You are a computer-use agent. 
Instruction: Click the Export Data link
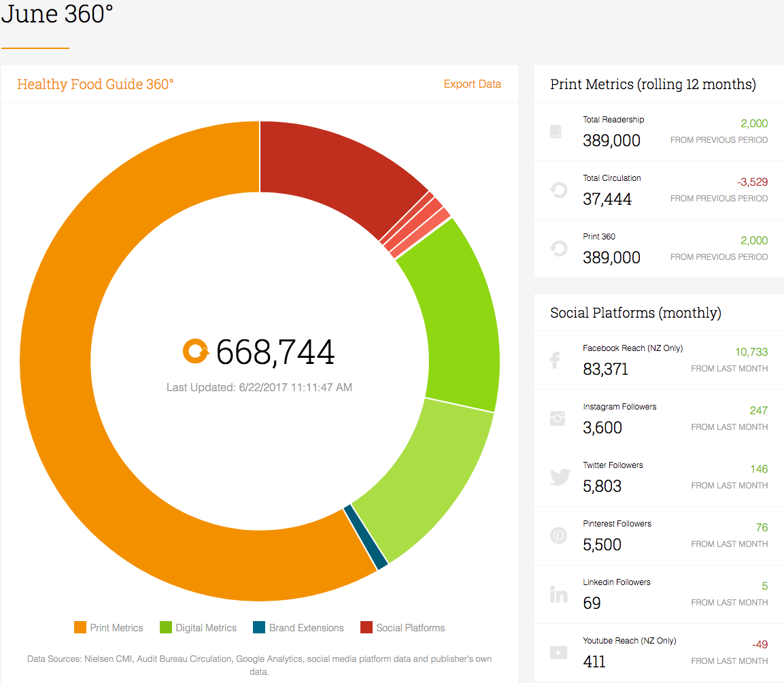click(472, 84)
